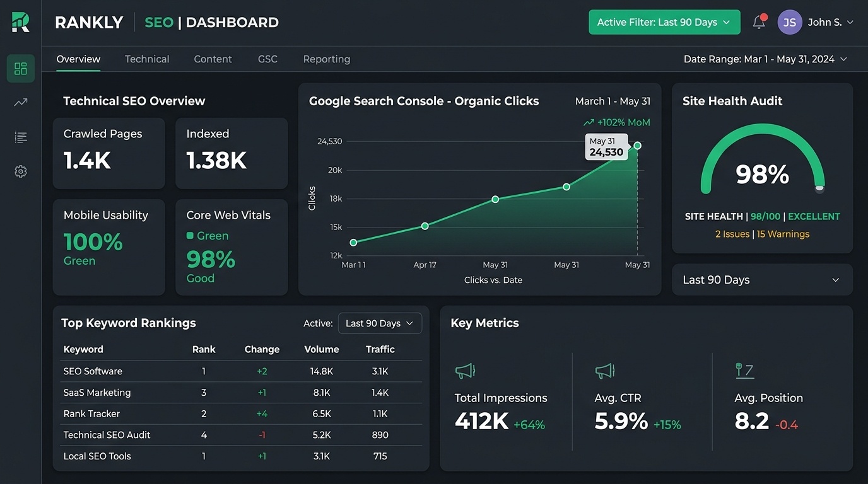The height and width of the screenshot is (484, 868).
Task: Click the Indexed 1.38K card
Action: [x=232, y=153]
